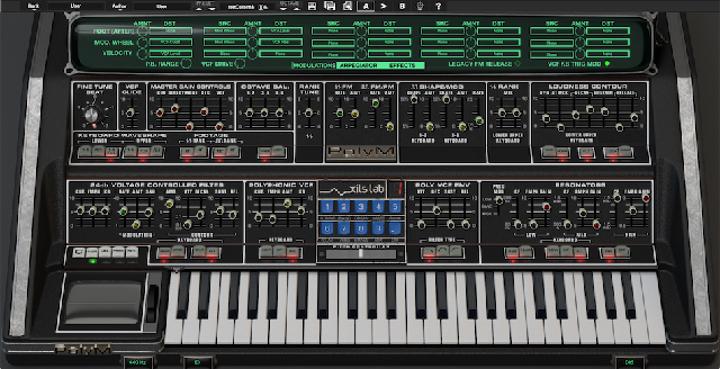Select preset button 7 on blue keypad
This screenshot has height=369, width=720.
(344, 228)
